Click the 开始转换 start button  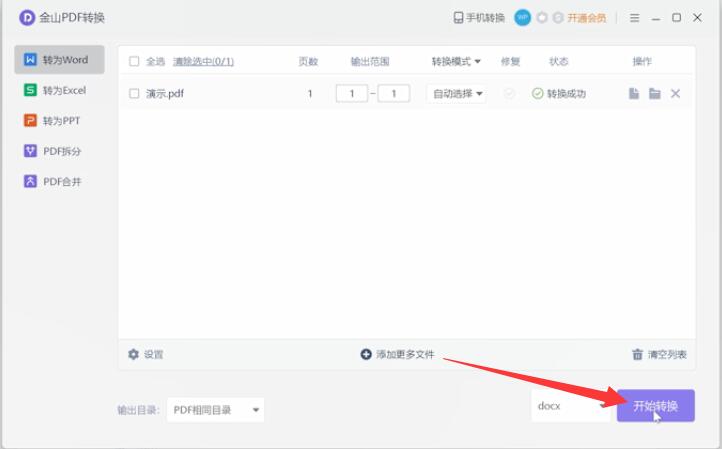(x=656, y=406)
